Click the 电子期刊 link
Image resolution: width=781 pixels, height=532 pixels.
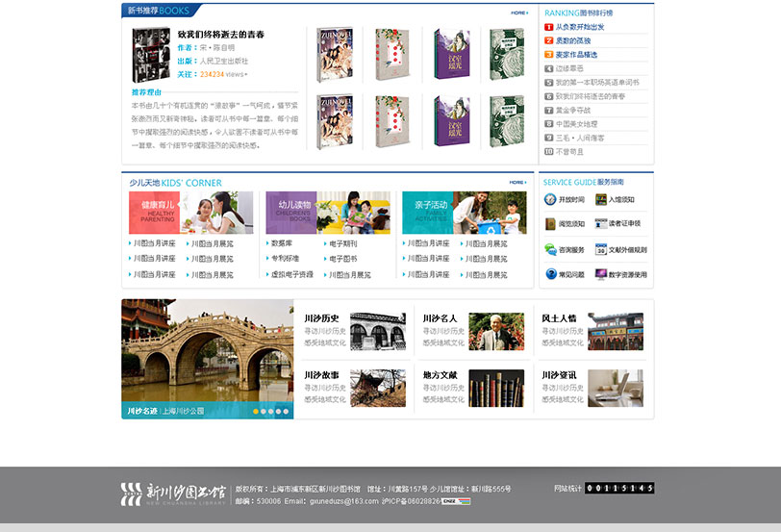tap(342, 244)
